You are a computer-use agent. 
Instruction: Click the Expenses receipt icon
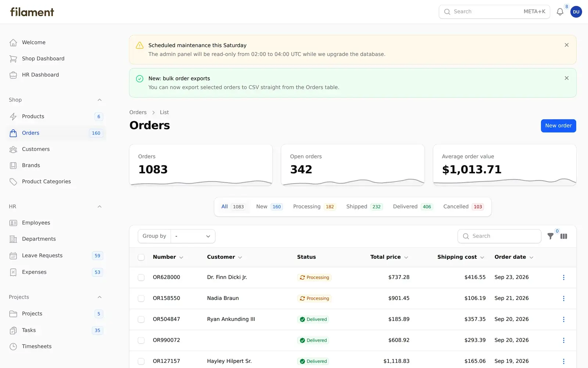pyautogui.click(x=13, y=272)
